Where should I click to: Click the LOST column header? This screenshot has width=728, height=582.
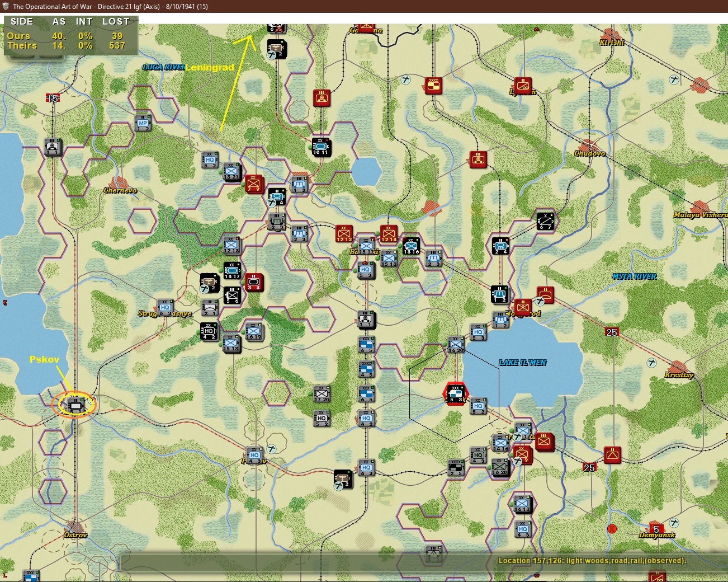tap(116, 22)
